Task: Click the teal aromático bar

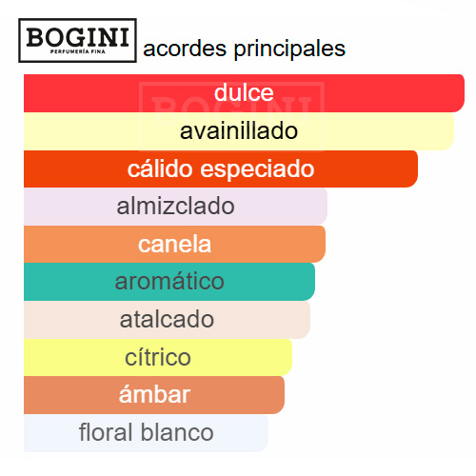Action: [169, 282]
